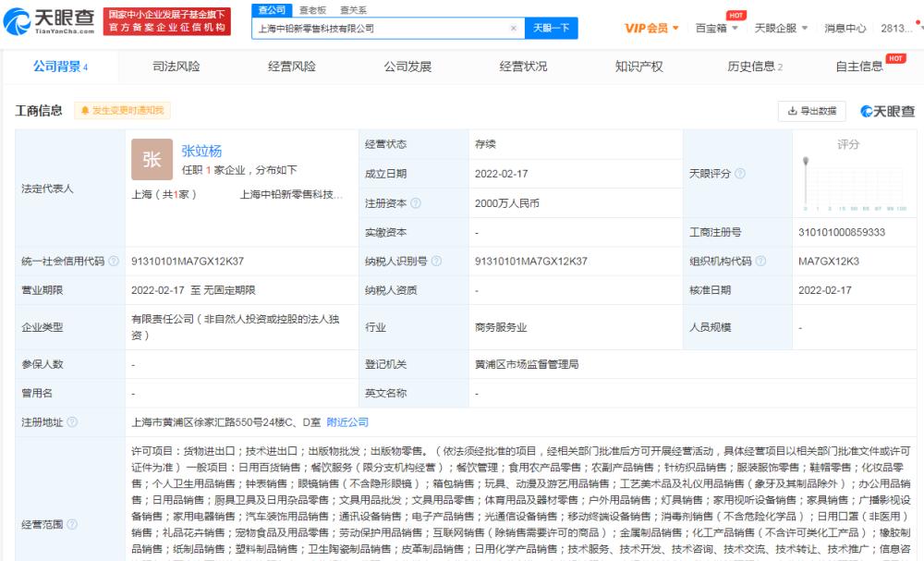Click the 存续 business status value
Image resolution: width=924 pixels, height=561 pixels.
485,144
